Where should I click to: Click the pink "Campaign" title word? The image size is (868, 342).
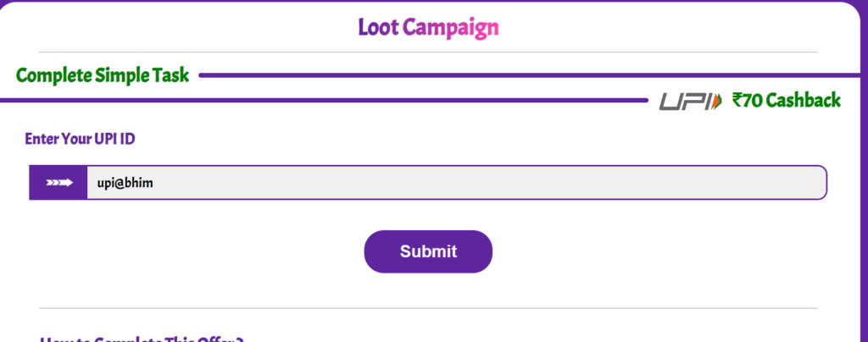pyautogui.click(x=451, y=27)
